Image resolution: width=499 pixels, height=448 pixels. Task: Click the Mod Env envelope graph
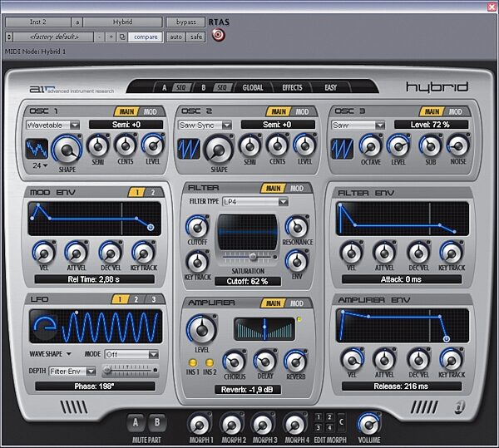coord(94,219)
